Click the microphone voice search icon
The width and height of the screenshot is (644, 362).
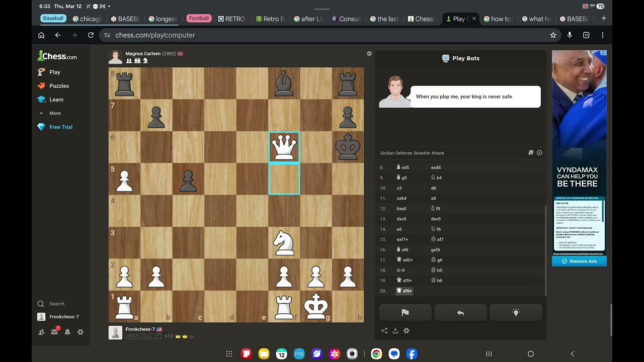click(570, 35)
